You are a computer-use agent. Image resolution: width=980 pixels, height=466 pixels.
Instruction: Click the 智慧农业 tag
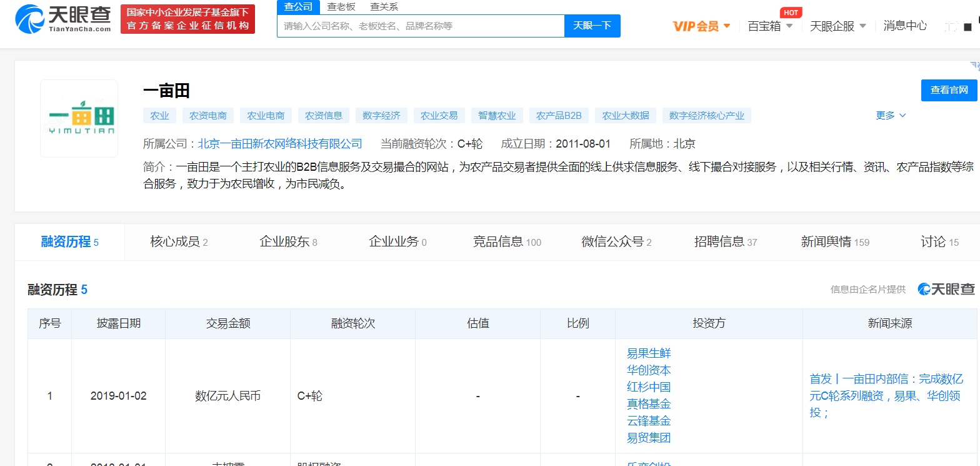(x=497, y=115)
